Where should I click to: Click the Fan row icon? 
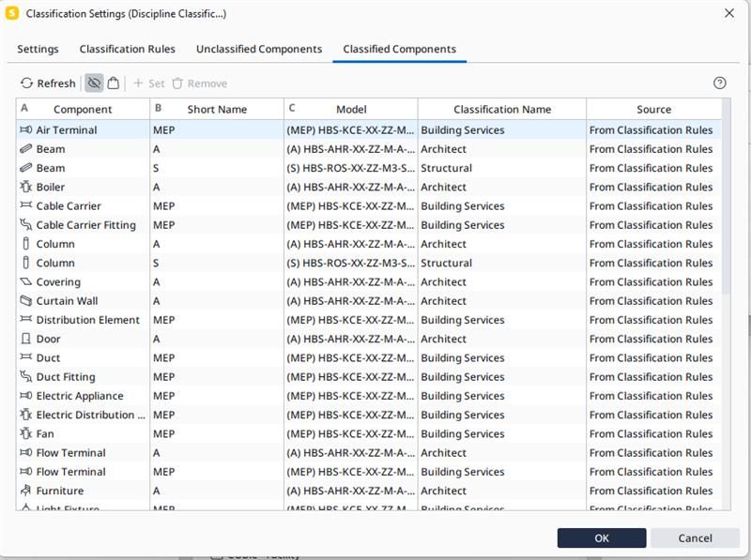(x=26, y=433)
